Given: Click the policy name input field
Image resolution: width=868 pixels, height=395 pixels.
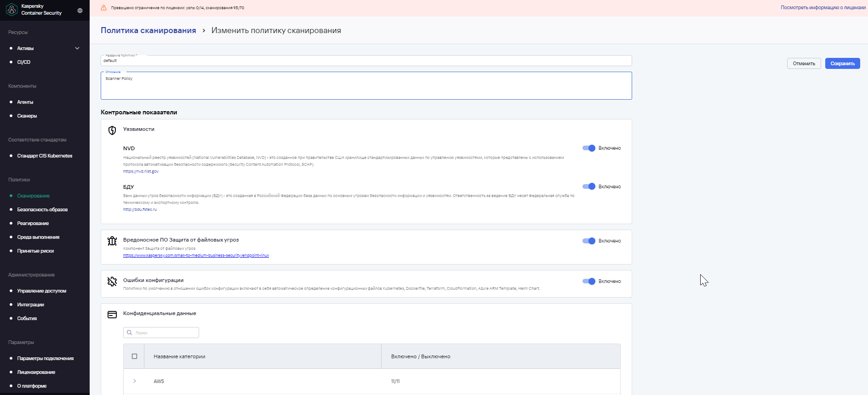Looking at the screenshot, I should (365, 61).
